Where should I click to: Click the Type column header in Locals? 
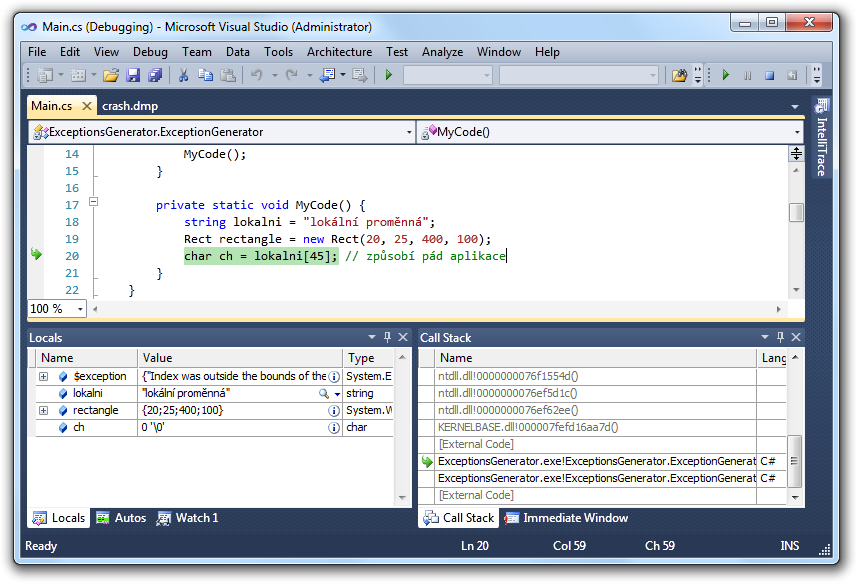tap(368, 358)
